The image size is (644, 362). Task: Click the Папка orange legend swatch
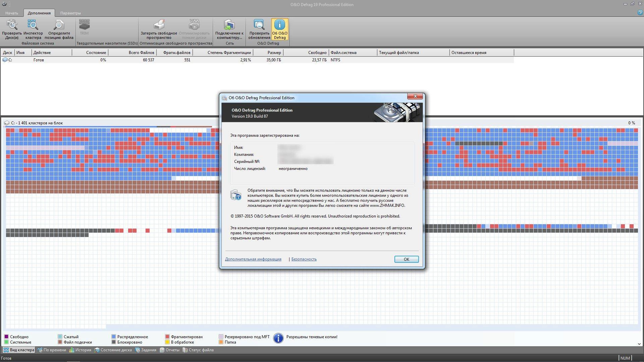tap(221, 342)
